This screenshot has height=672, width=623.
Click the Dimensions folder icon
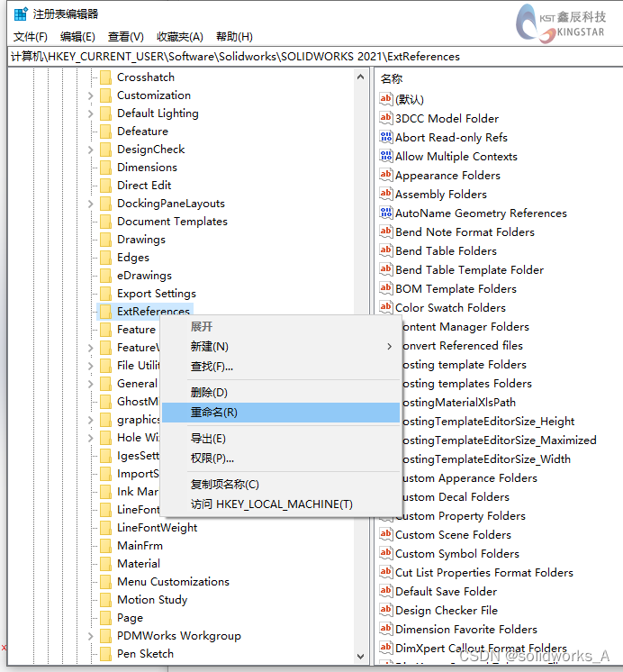105,168
